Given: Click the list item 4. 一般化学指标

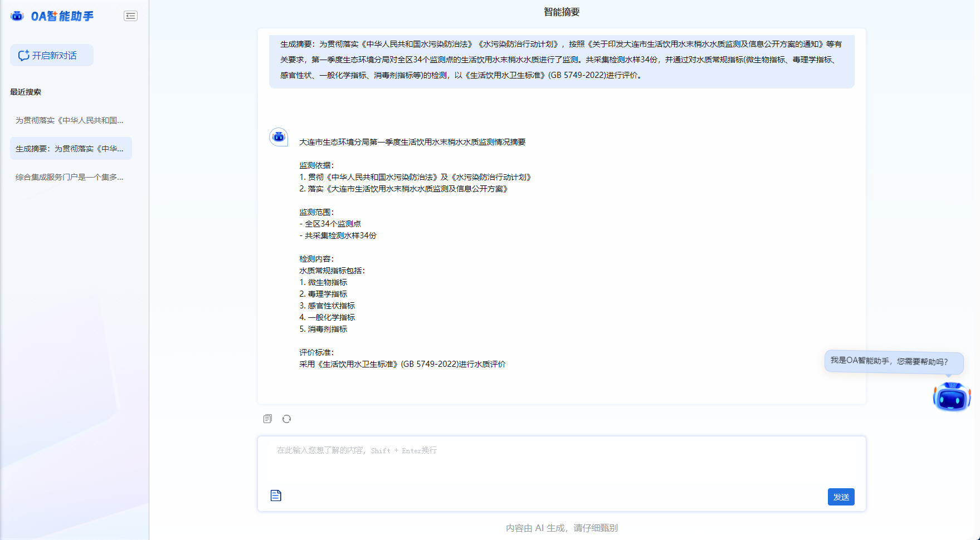Looking at the screenshot, I should pyautogui.click(x=327, y=317).
